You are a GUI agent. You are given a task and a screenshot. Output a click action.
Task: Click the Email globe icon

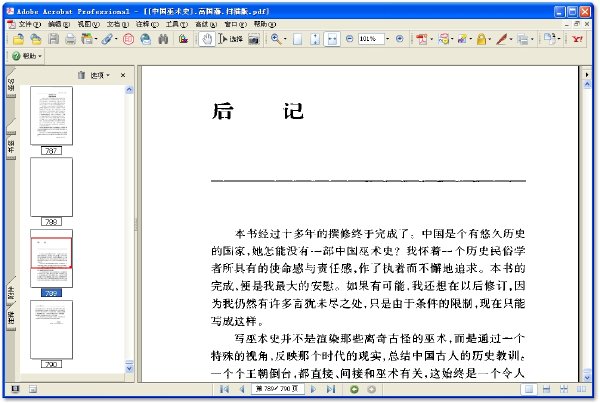tap(146, 39)
